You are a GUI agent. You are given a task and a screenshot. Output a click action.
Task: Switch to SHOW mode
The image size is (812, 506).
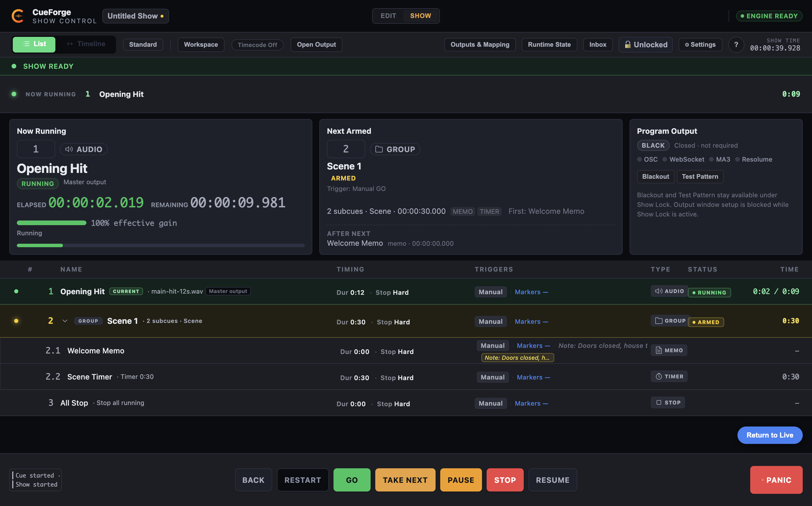(420, 16)
